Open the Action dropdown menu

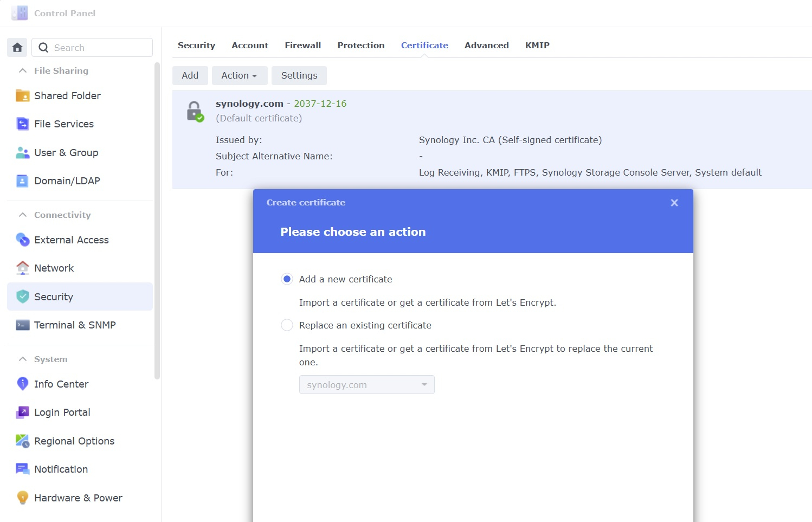240,75
